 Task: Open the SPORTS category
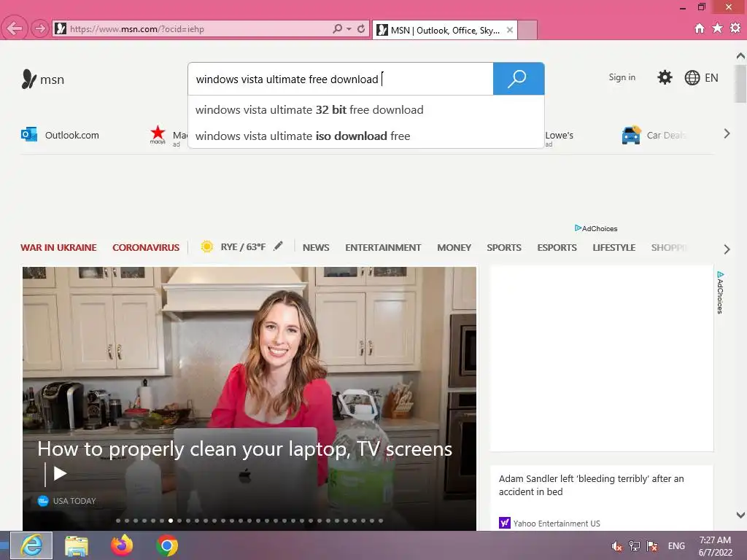(504, 248)
